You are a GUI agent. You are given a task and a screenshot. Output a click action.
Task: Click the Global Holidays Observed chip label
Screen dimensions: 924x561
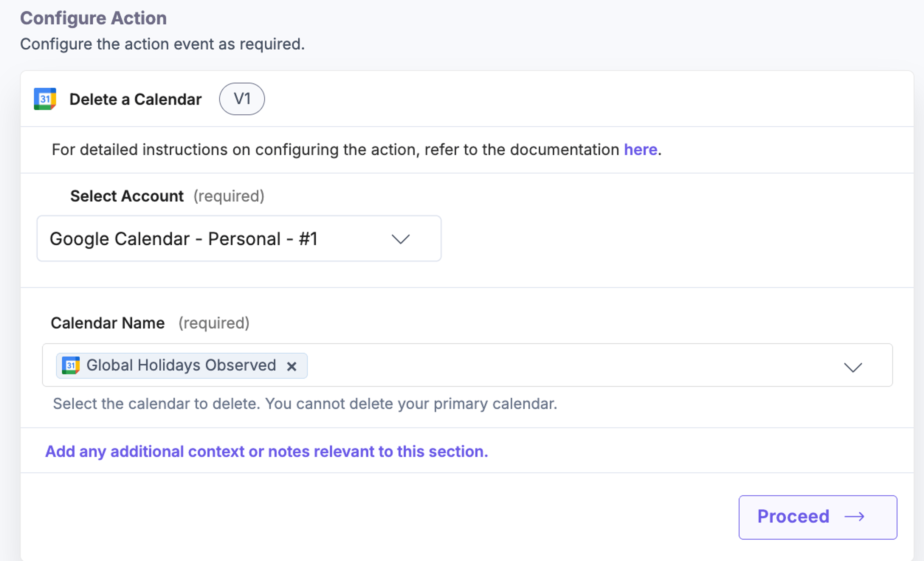point(181,365)
